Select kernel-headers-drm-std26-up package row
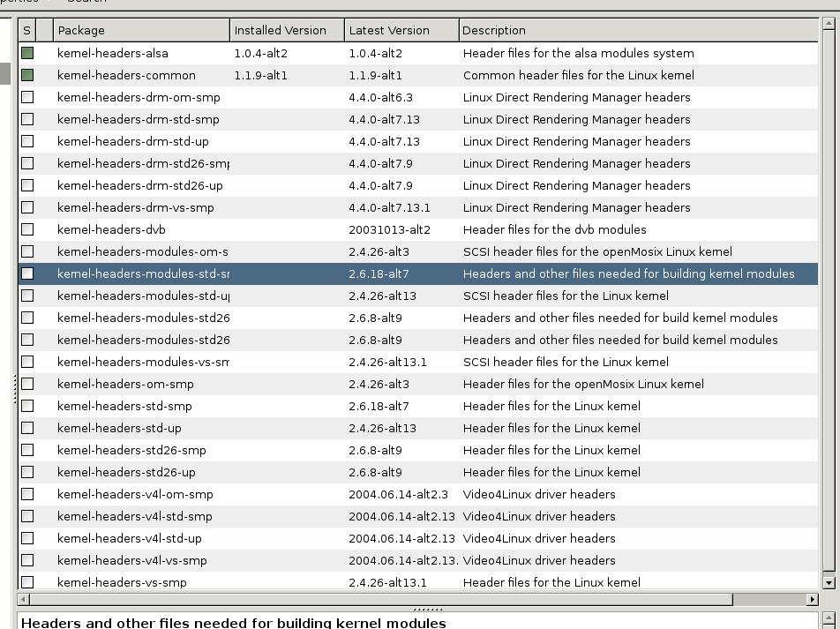 [x=418, y=185]
